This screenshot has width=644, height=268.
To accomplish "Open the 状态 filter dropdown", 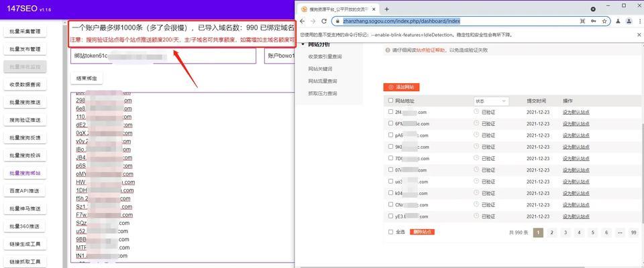I will 491,101.
